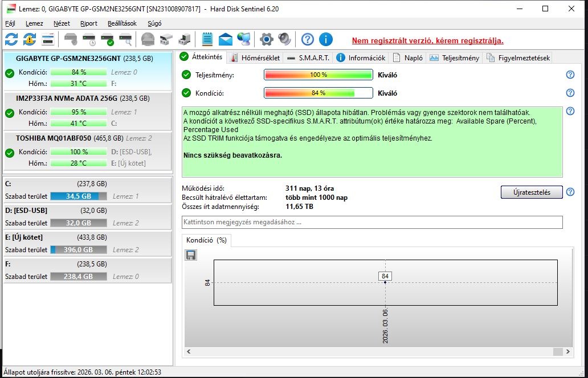Click the floppy save icon above the chart
588x378 pixels.
pyautogui.click(x=191, y=255)
